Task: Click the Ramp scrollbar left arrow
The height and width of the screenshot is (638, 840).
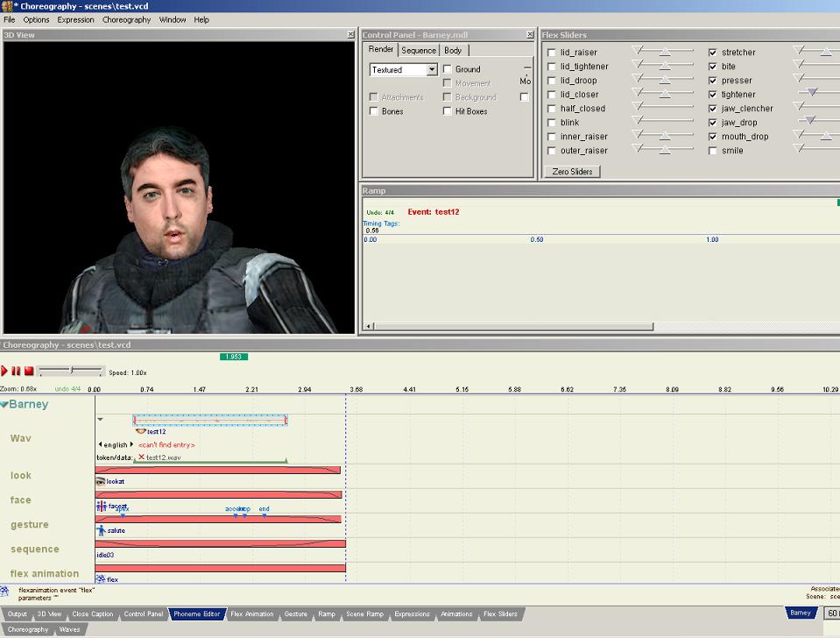Action: tap(369, 326)
